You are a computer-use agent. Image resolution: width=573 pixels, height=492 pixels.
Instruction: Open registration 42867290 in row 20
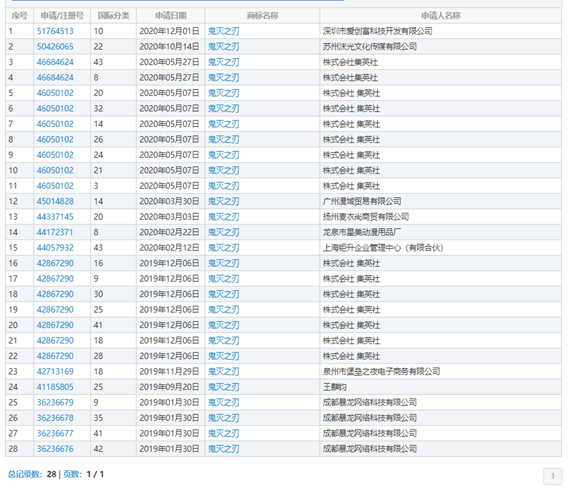[55, 325]
